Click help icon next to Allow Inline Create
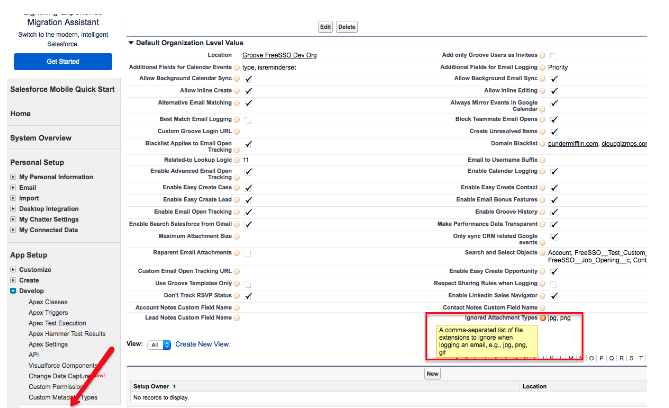 pos(236,90)
